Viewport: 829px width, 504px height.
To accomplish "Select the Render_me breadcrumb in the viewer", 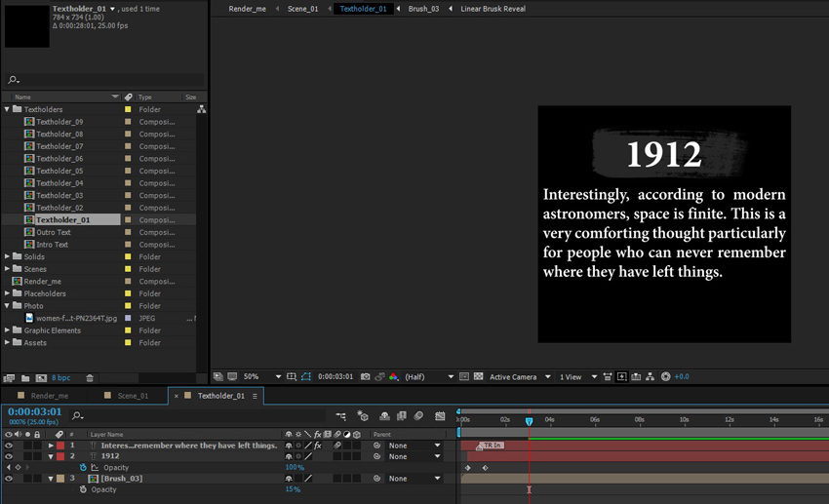I will [247, 9].
